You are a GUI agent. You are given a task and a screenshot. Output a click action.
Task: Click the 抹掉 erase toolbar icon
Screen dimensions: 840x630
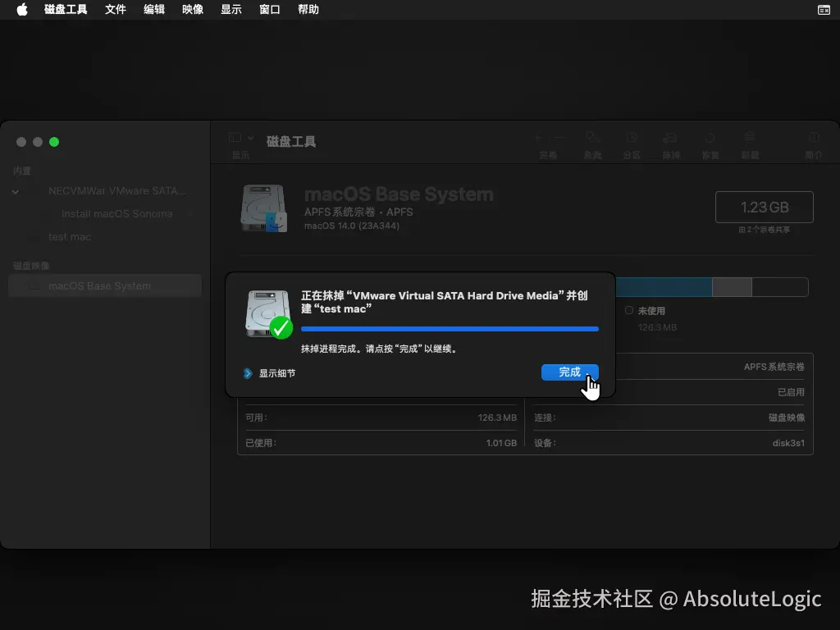[x=670, y=138]
